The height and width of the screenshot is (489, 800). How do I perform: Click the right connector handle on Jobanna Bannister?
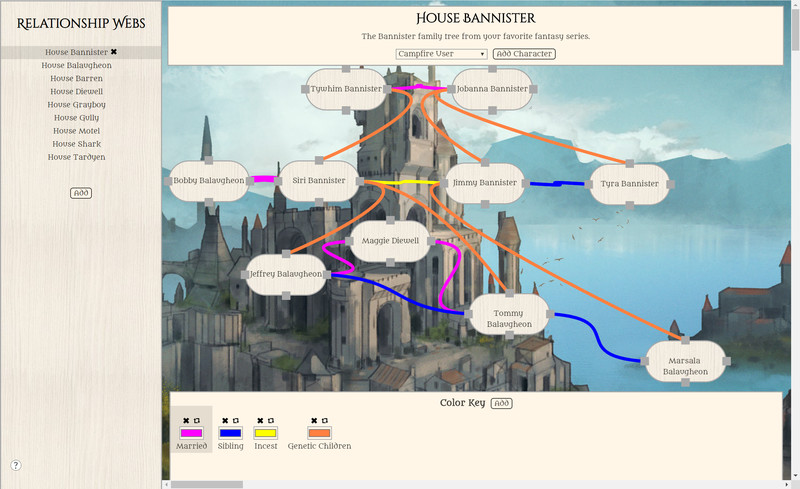[x=533, y=89]
